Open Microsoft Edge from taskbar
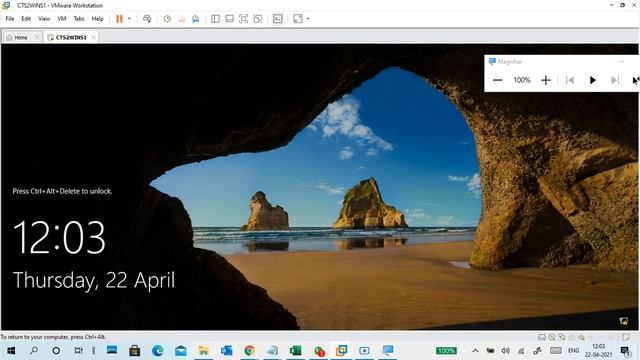 coord(158,351)
